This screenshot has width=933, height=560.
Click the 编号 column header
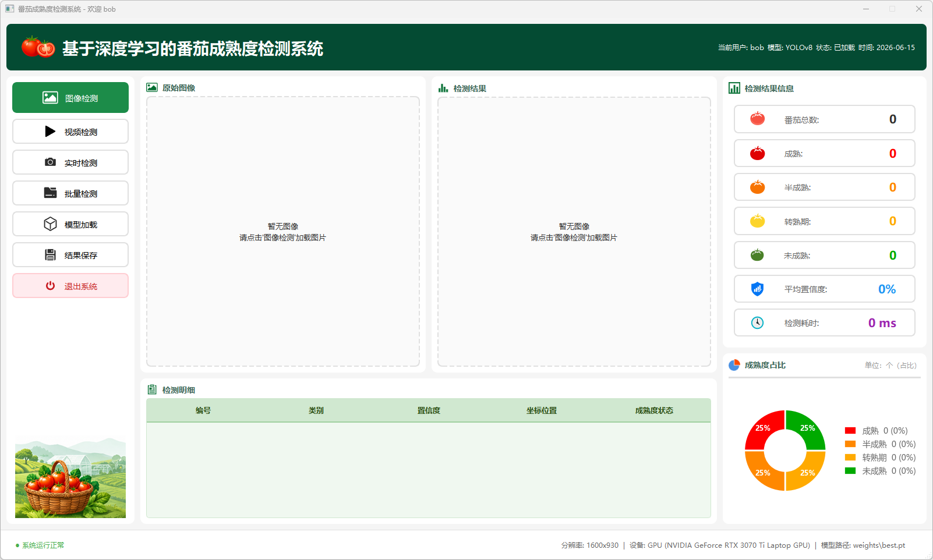click(x=203, y=410)
